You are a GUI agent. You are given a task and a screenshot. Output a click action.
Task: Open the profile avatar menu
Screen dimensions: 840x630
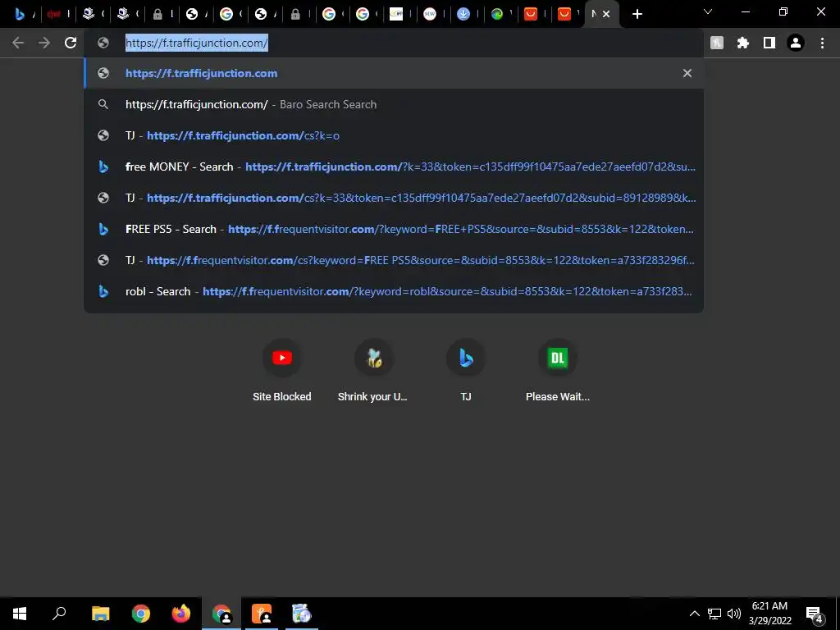796,43
